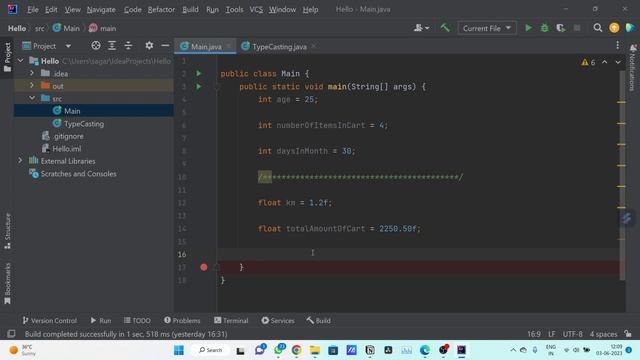Select opened file locate target icon

click(96, 45)
